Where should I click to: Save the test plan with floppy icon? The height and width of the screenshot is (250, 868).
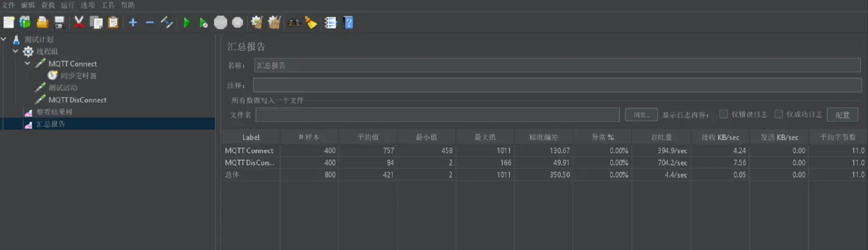click(59, 23)
